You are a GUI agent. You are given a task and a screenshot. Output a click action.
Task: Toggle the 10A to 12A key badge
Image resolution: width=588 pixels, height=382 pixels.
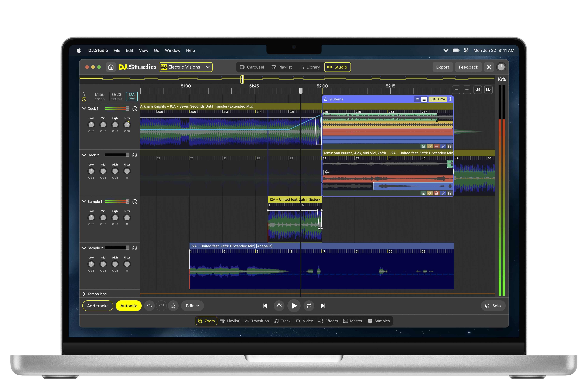click(x=438, y=99)
